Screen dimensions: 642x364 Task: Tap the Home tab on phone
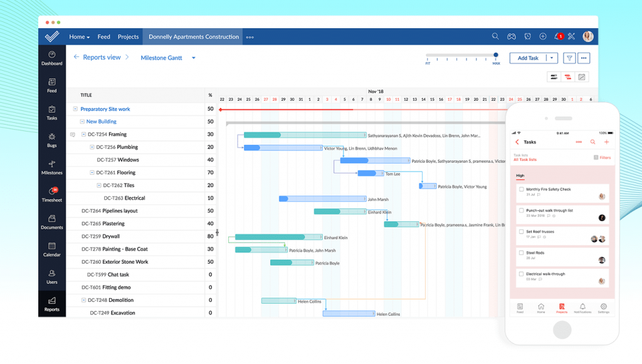click(x=541, y=308)
